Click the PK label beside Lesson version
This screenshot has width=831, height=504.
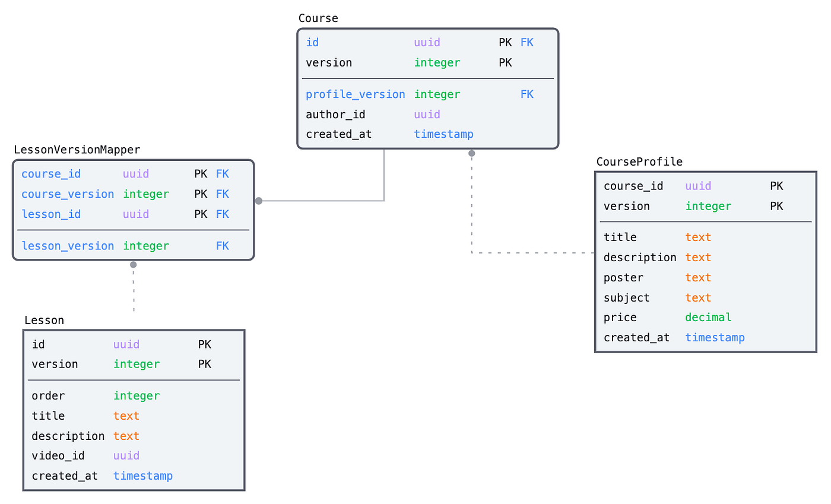coord(205,364)
